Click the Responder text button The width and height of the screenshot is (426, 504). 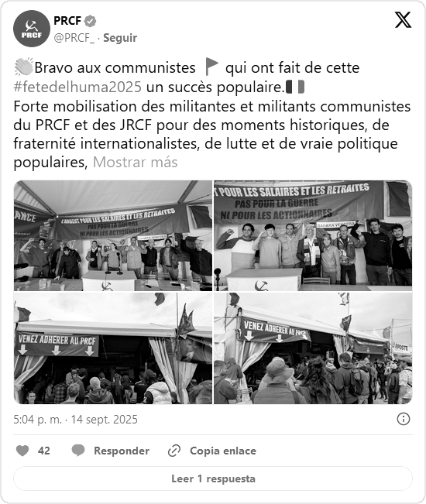pos(122,451)
